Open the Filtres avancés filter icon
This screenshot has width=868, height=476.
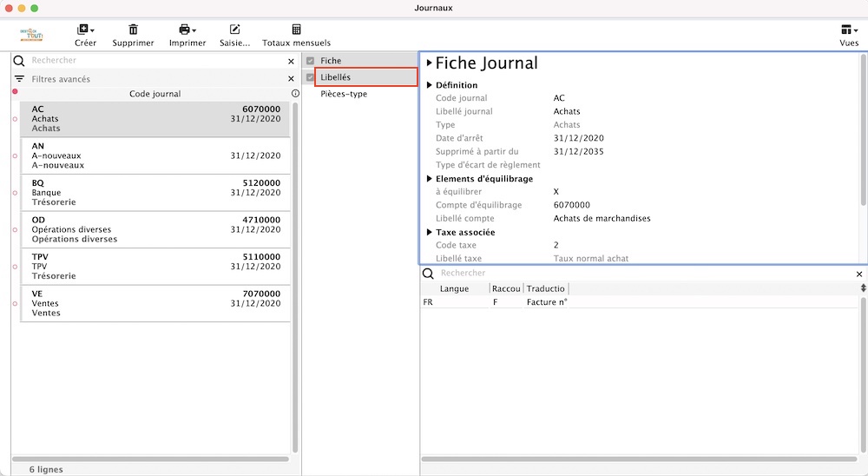(19, 79)
